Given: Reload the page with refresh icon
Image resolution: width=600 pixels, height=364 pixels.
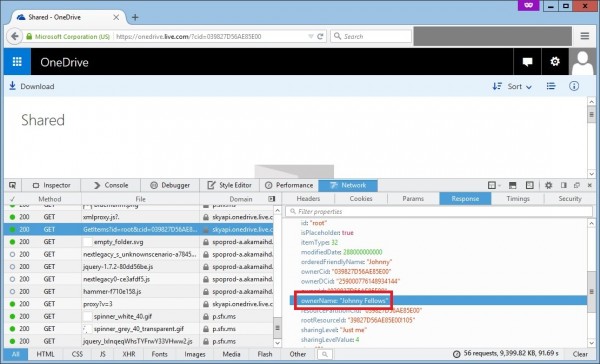Looking at the screenshot, I should click(x=320, y=36).
